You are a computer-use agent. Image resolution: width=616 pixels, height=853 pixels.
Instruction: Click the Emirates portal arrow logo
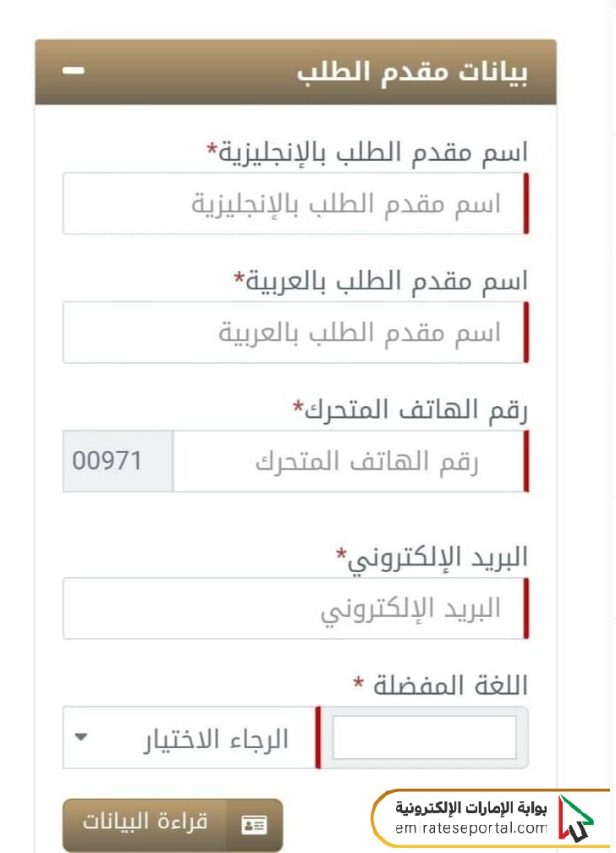click(576, 818)
